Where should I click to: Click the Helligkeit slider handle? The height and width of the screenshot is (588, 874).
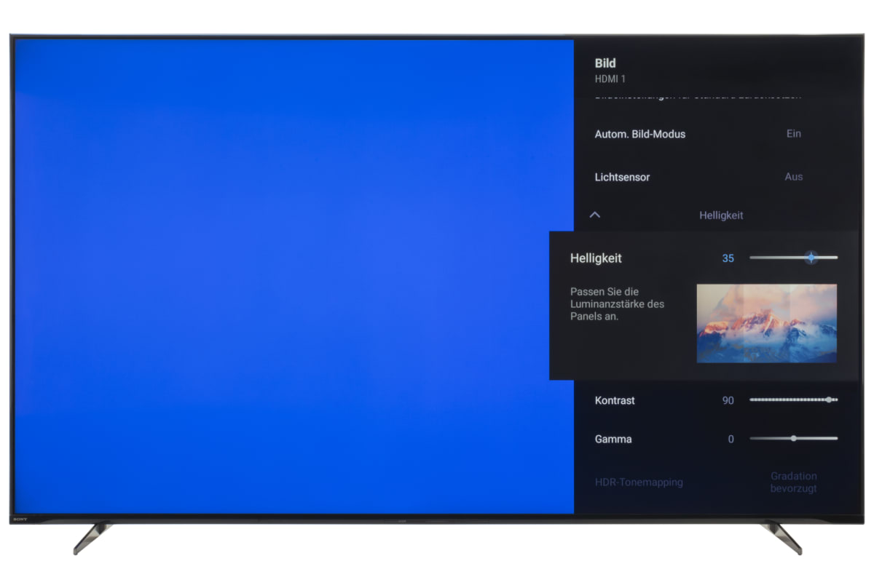[x=811, y=258]
